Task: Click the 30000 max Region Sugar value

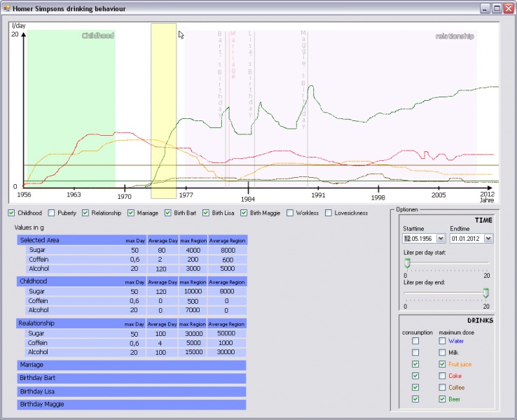Action: (193, 334)
